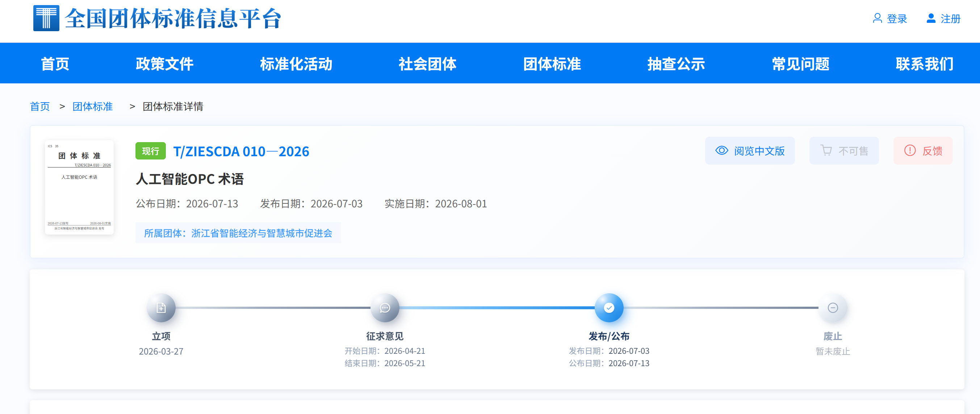
Task: Click the 暂未废止 status text
Action: 833,351
